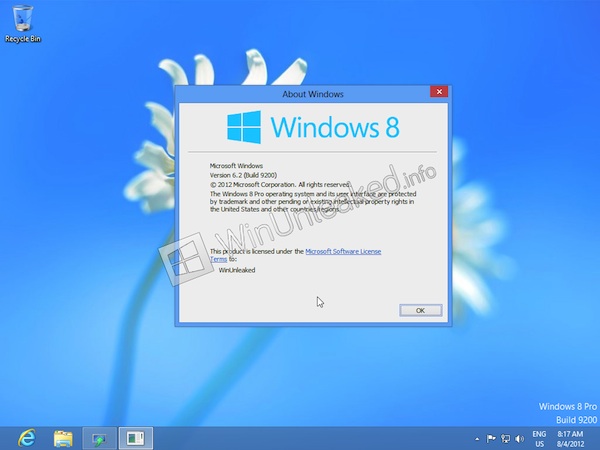
Task: Launch Internet Explorer from the taskbar
Action: coord(27,438)
